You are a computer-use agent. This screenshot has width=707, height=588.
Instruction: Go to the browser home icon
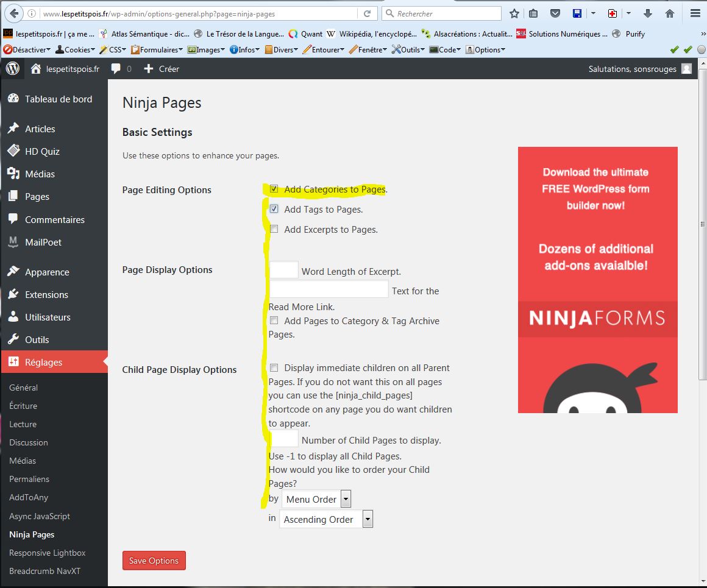(670, 13)
